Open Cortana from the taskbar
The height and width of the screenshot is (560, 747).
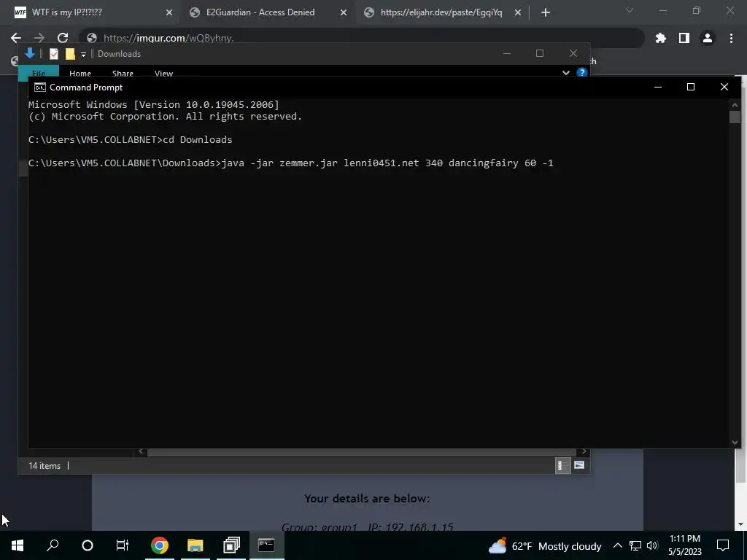(88, 545)
